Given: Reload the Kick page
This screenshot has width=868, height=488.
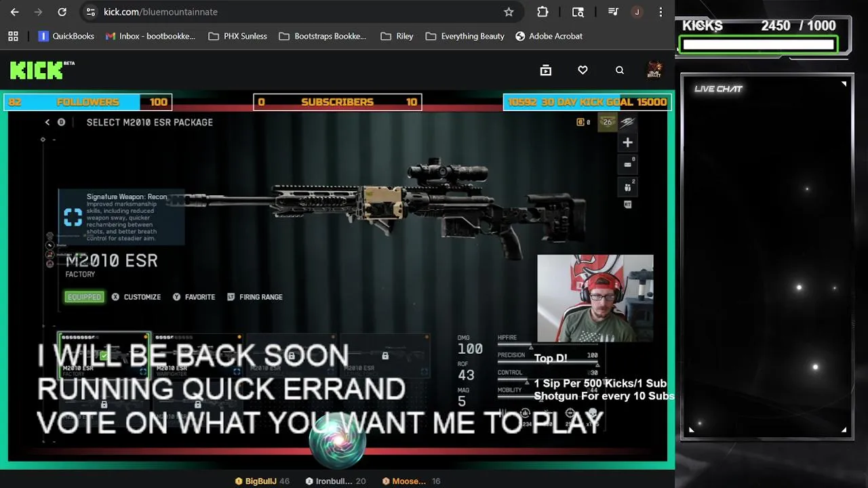Looking at the screenshot, I should tap(62, 12).
